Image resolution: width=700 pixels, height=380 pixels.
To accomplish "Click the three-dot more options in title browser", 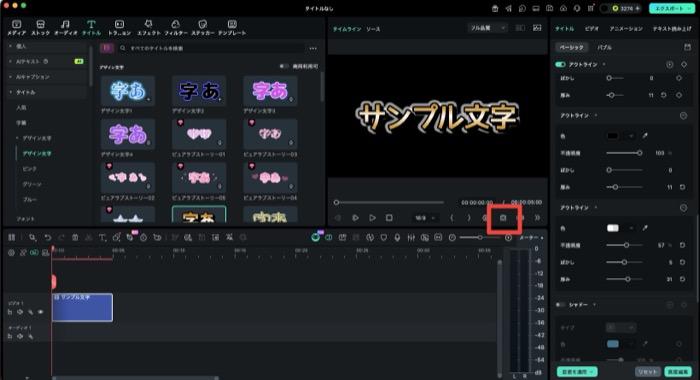I will [313, 48].
